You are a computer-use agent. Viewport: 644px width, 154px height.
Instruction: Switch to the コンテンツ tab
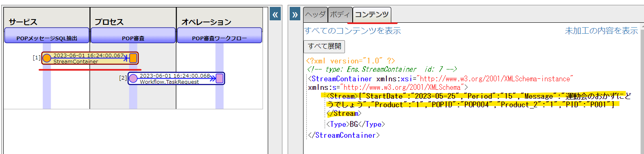tap(372, 15)
